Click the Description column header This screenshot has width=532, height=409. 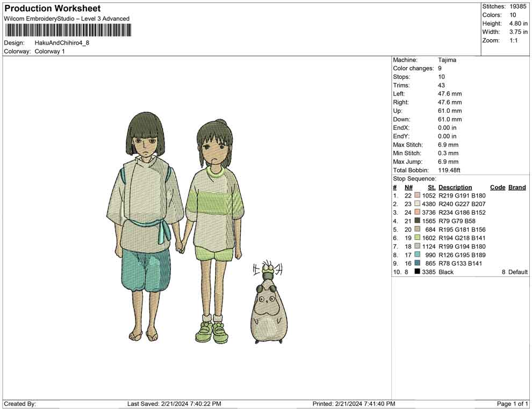click(455, 187)
